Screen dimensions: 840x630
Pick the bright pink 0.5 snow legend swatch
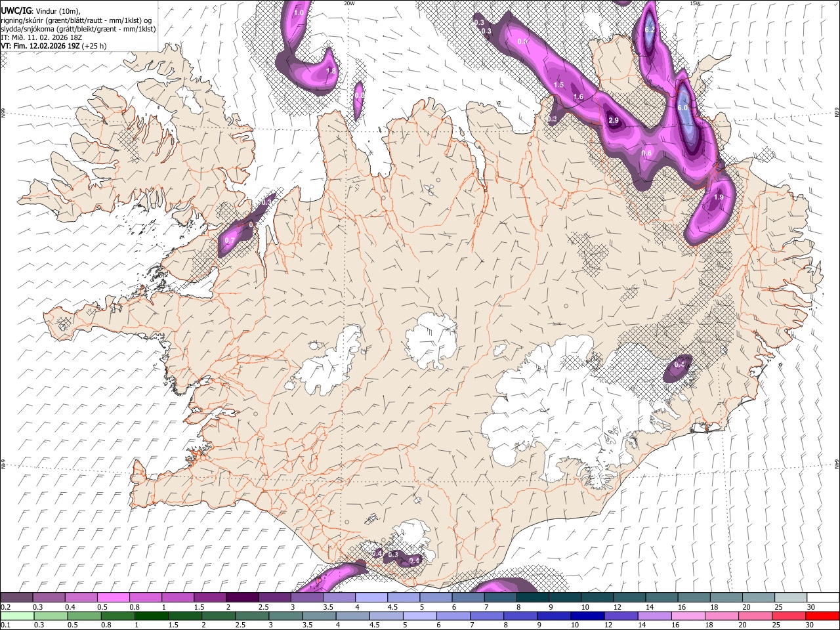click(x=113, y=598)
